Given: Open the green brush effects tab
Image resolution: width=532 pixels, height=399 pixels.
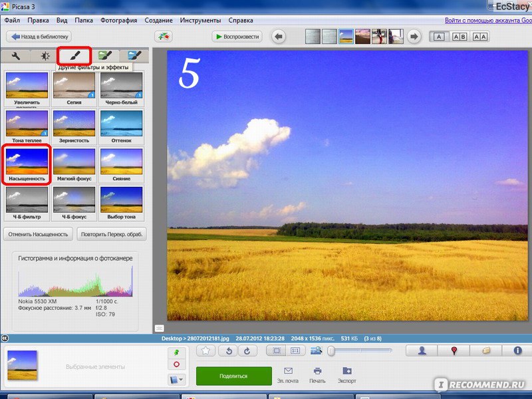Looking at the screenshot, I should tap(105, 56).
